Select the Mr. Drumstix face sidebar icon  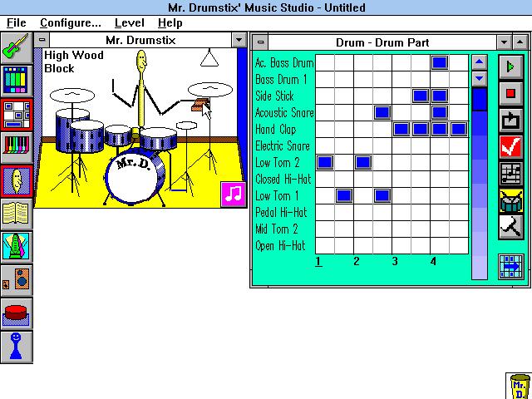point(17,181)
